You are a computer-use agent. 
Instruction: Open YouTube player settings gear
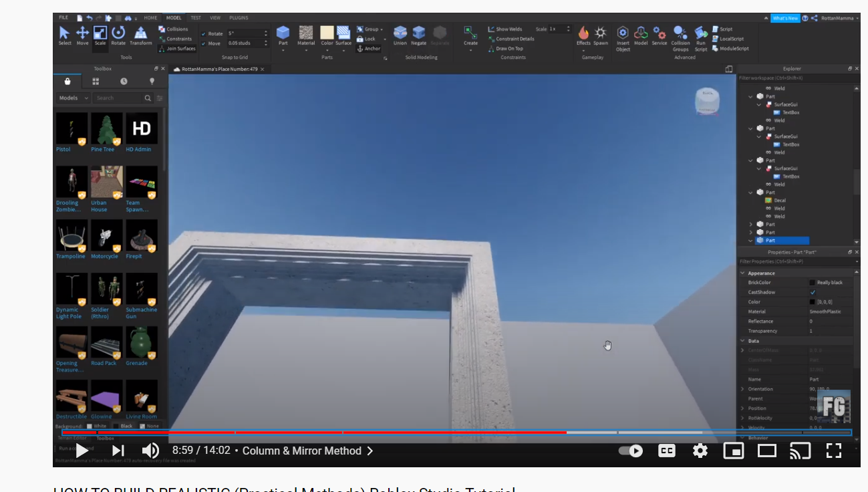[700, 451]
